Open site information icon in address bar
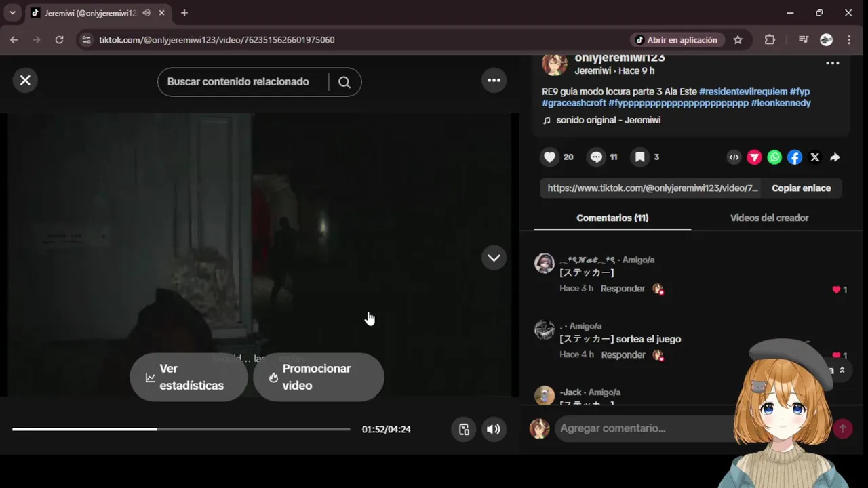The width and height of the screenshot is (868, 488). pyautogui.click(x=86, y=40)
